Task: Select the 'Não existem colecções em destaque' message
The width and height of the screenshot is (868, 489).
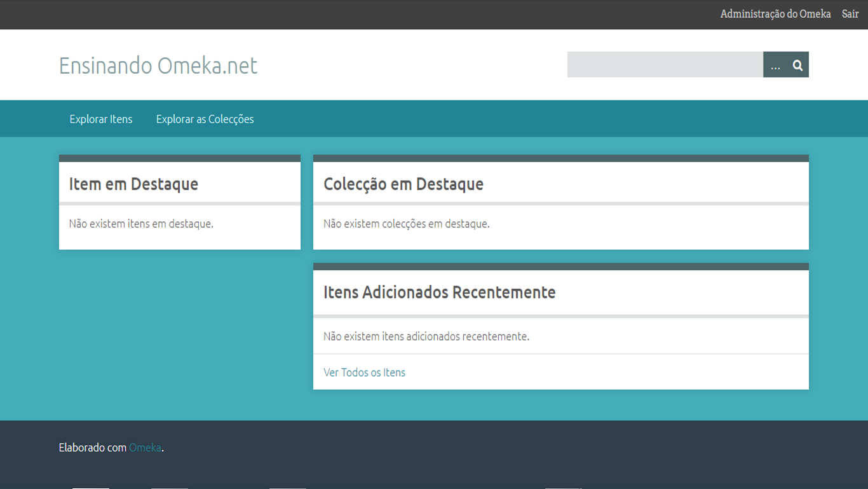Action: coord(406,224)
